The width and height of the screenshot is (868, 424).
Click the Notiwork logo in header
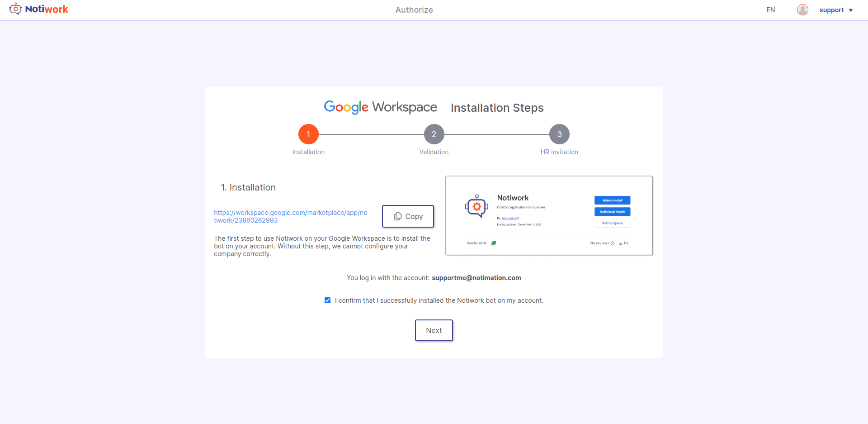tap(38, 9)
